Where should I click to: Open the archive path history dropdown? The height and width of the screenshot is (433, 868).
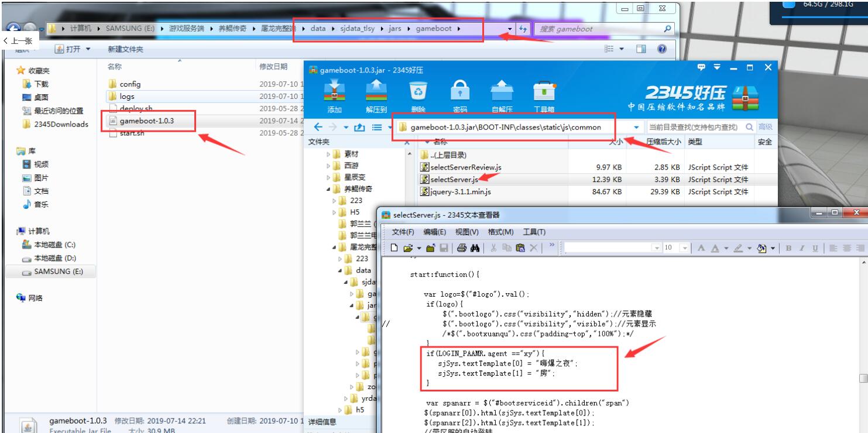click(636, 127)
